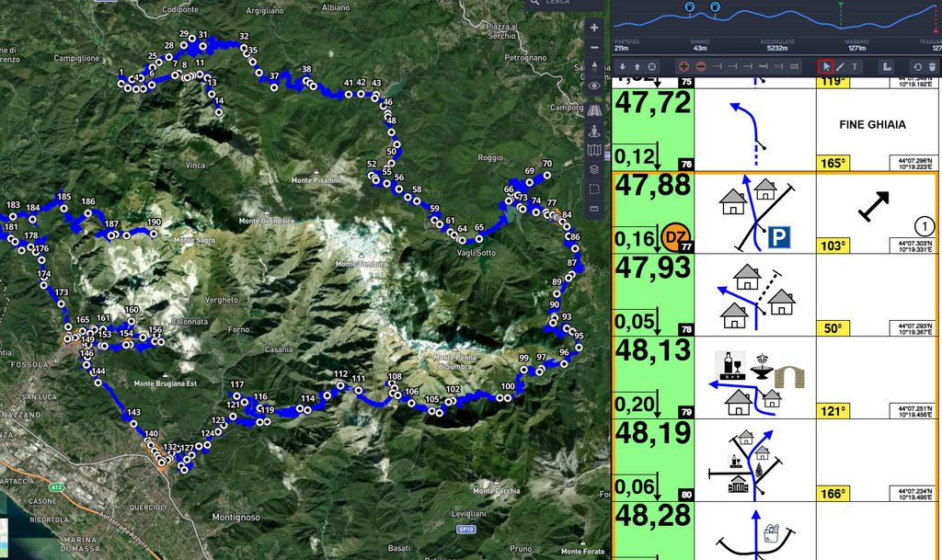942x560 pixels.
Task: Select third thin track line style
Action: (748, 66)
